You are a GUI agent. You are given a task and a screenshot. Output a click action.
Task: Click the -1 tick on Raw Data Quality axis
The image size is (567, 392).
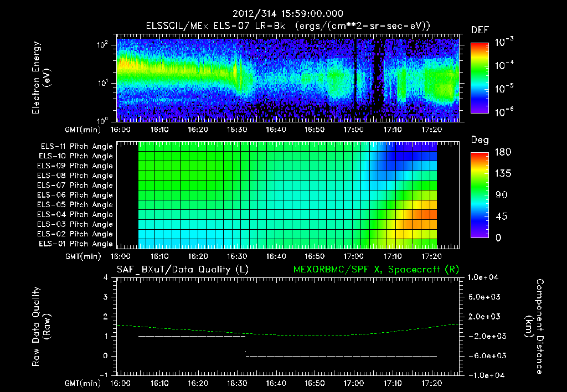[x=104, y=375]
